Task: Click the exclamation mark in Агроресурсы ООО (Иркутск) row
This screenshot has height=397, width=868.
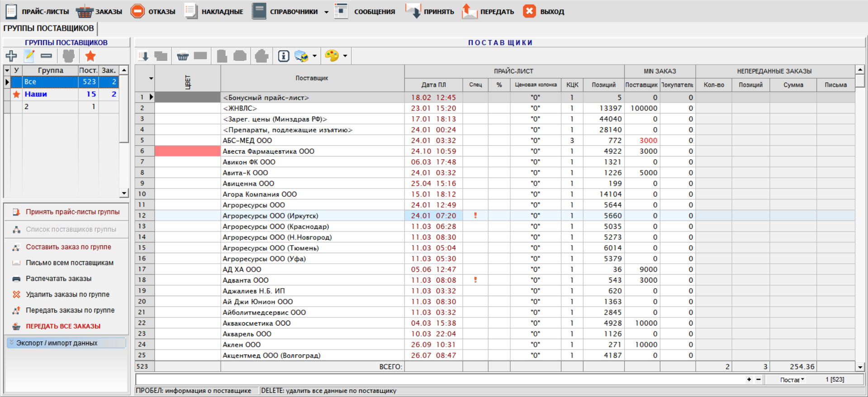Action: click(x=475, y=216)
